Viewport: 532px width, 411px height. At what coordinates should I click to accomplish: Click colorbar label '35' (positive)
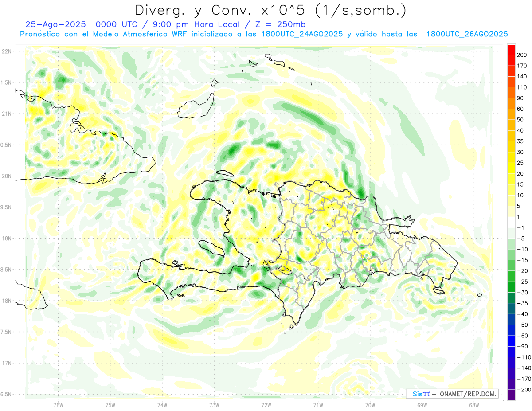pos(521,141)
